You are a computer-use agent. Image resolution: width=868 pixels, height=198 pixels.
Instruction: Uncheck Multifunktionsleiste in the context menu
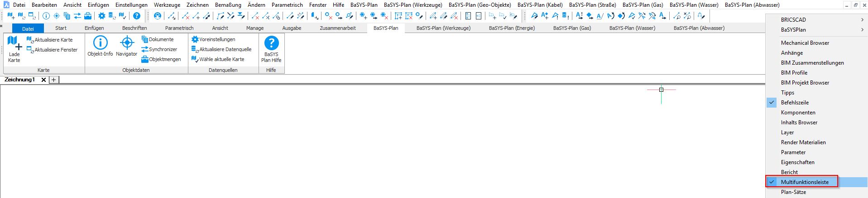pos(804,182)
